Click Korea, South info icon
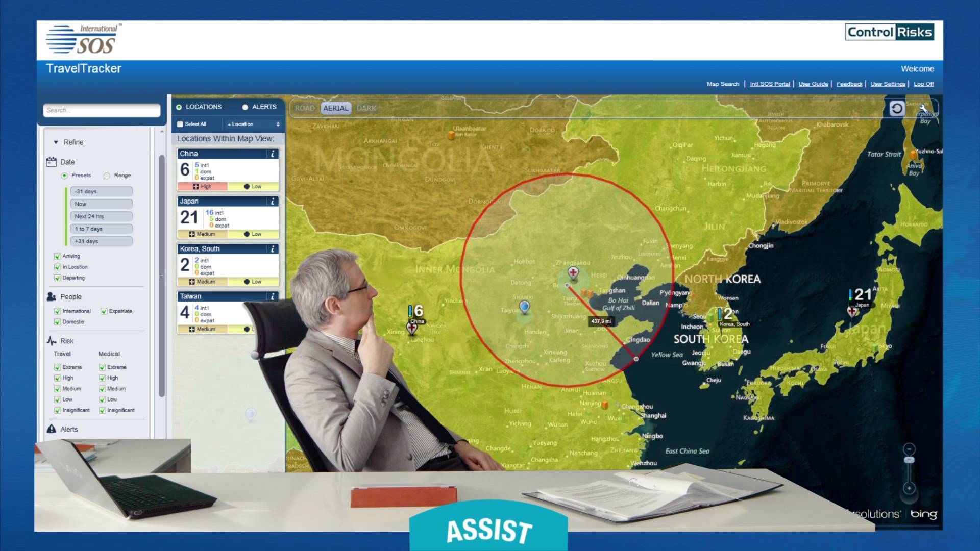Image resolution: width=980 pixels, height=551 pixels. pos(273,249)
